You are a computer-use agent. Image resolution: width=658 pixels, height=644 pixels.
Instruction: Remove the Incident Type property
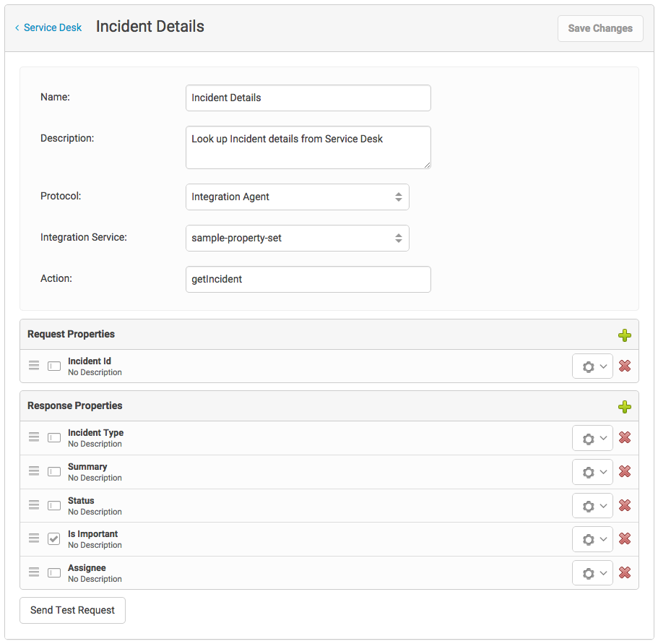coord(625,437)
